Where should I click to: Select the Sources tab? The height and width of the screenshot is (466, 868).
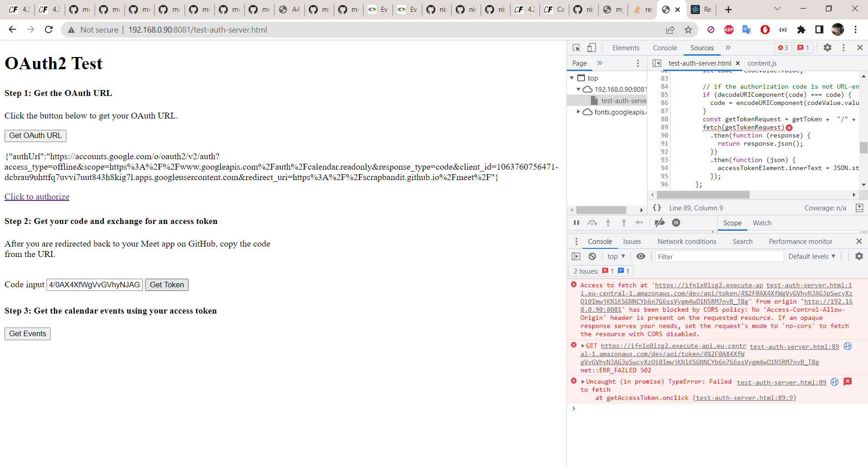pos(702,48)
